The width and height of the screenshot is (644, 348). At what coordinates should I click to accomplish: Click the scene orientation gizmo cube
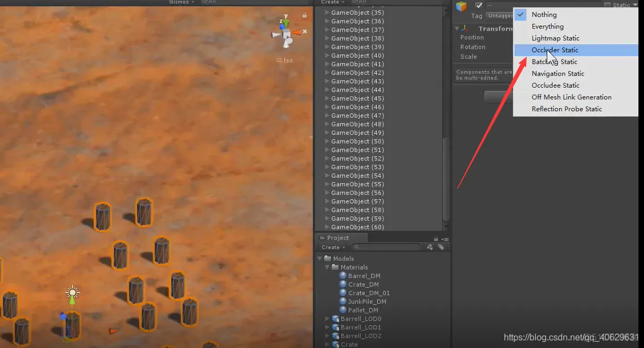coord(286,34)
